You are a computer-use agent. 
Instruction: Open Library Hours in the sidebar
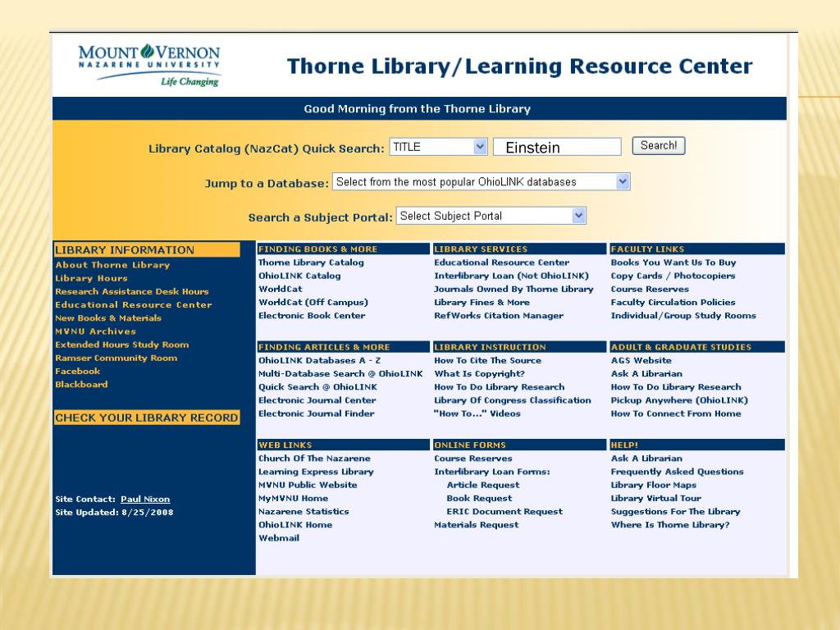tap(91, 278)
